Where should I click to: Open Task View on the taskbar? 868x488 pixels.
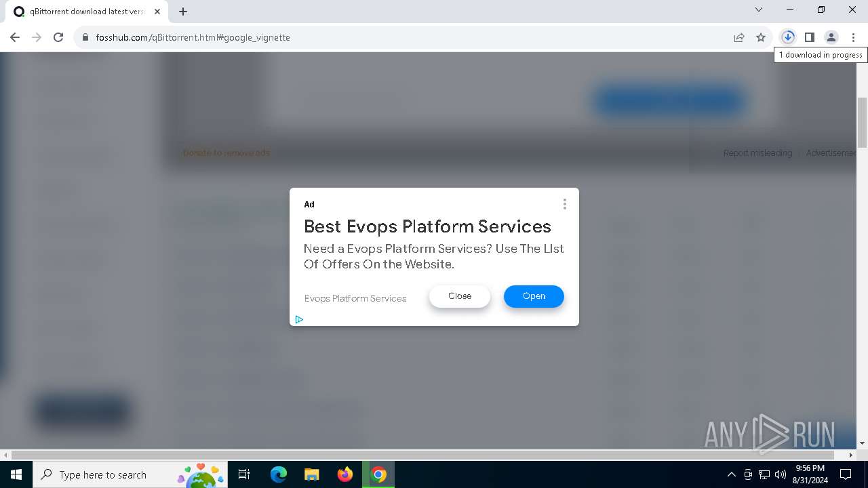244,474
